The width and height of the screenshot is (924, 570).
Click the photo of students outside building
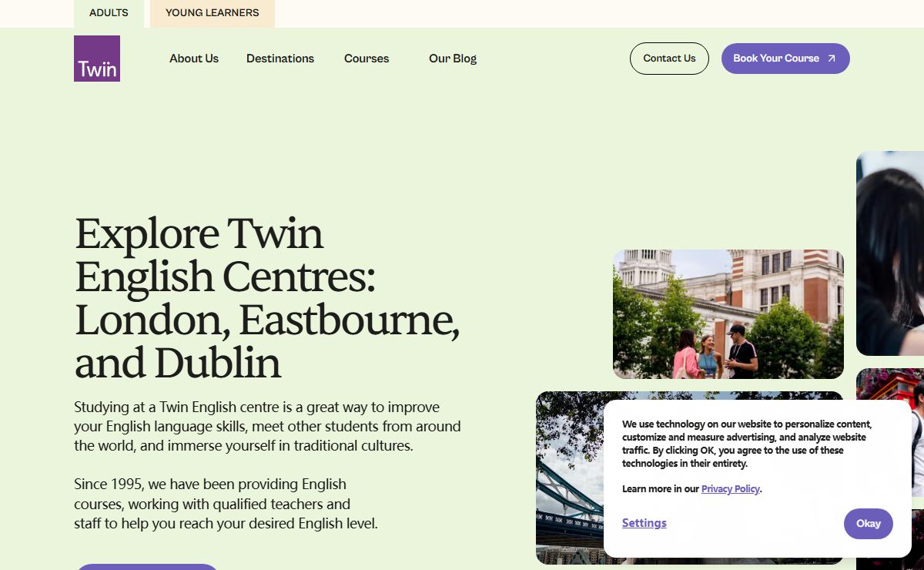point(728,314)
